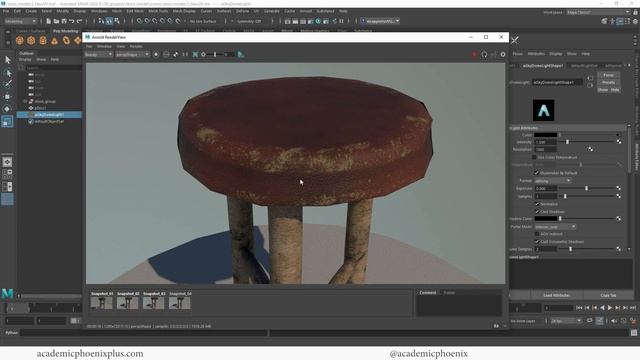Open the Format dropdown in Light Attributes
The width and height of the screenshot is (640, 360).
tap(553, 180)
